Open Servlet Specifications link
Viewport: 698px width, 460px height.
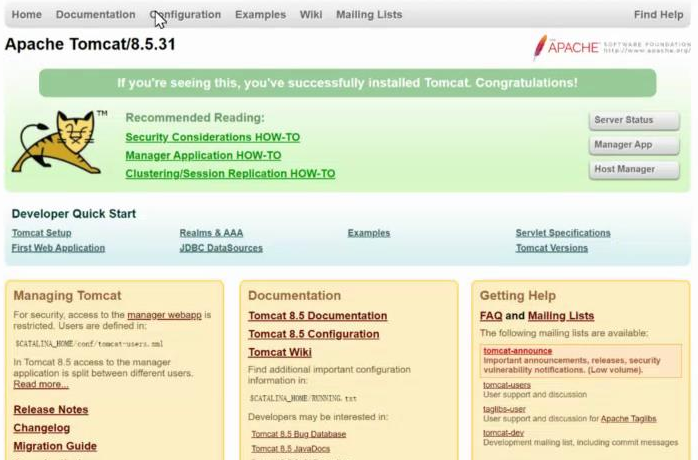563,233
